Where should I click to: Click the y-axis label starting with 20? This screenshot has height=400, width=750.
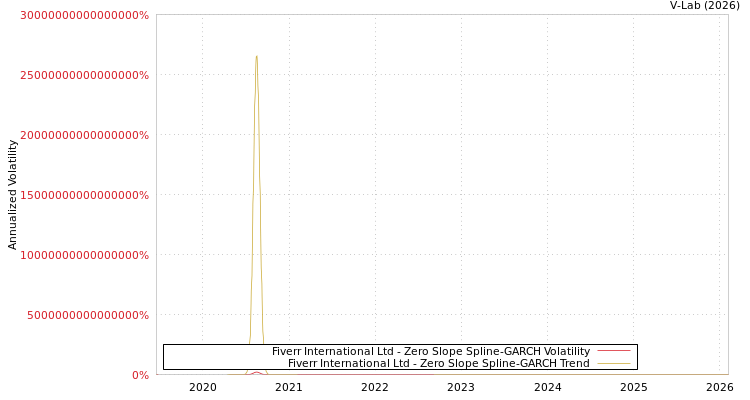click(x=84, y=135)
